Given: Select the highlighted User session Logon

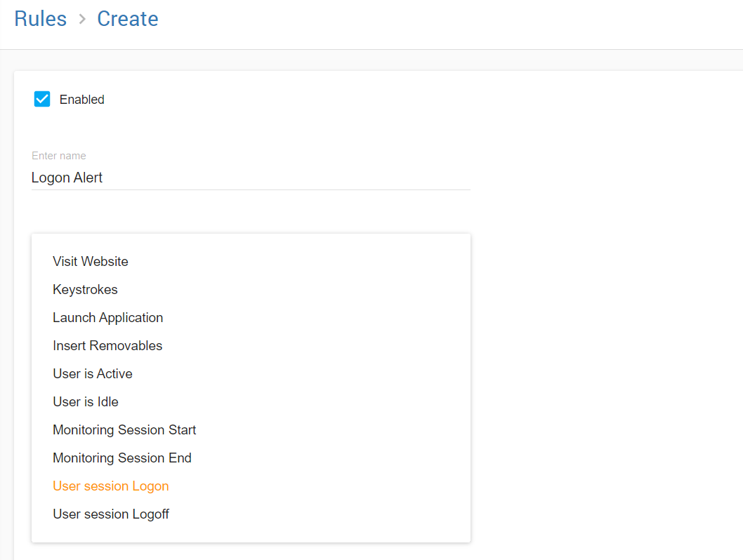Looking at the screenshot, I should [111, 486].
